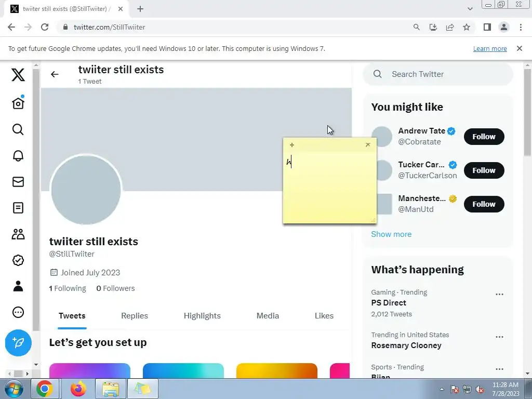
Task: Share this page icon
Action: (450, 27)
